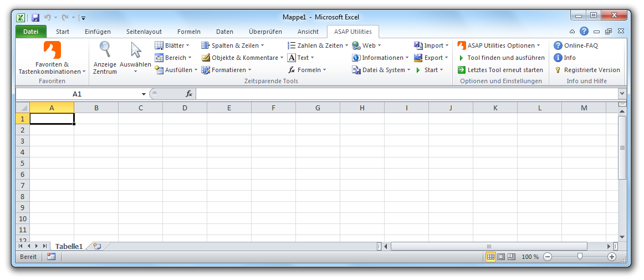Click the macro record status bar icon
This screenshot has width=644, height=280.
52,257
